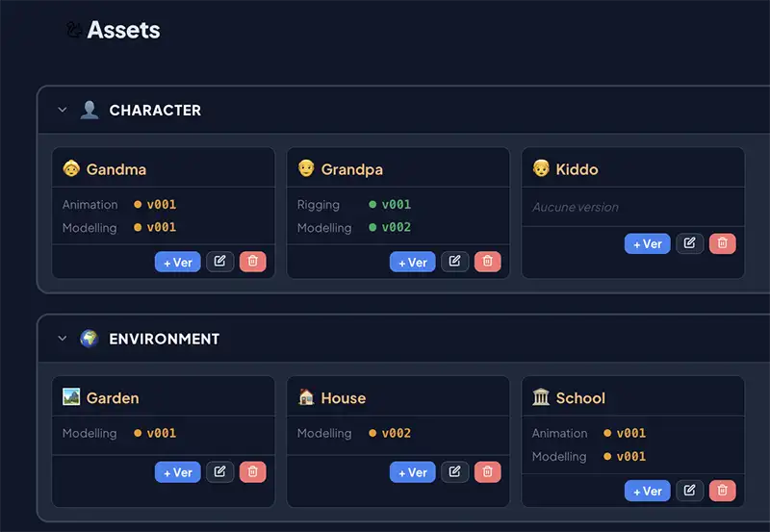Viewport: 770px width, 532px height.
Task: Open the edit icon on Kiddo card
Action: [x=690, y=243]
